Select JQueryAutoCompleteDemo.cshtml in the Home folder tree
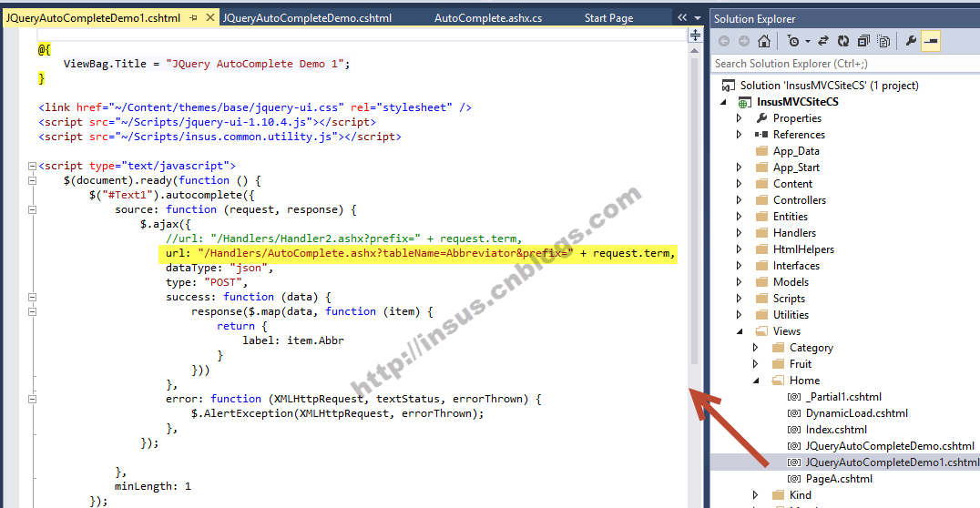Image resolution: width=980 pixels, height=508 pixels. (x=890, y=446)
